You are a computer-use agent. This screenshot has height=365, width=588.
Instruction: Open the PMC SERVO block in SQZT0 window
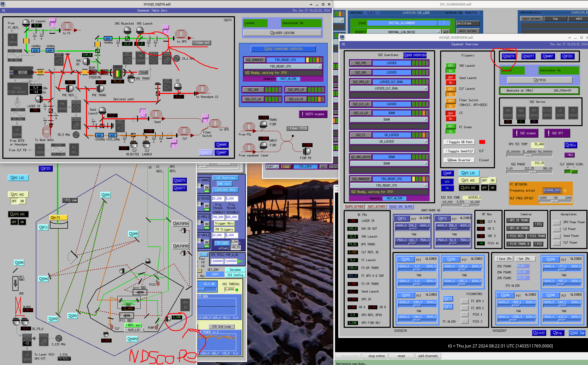pos(62,106)
